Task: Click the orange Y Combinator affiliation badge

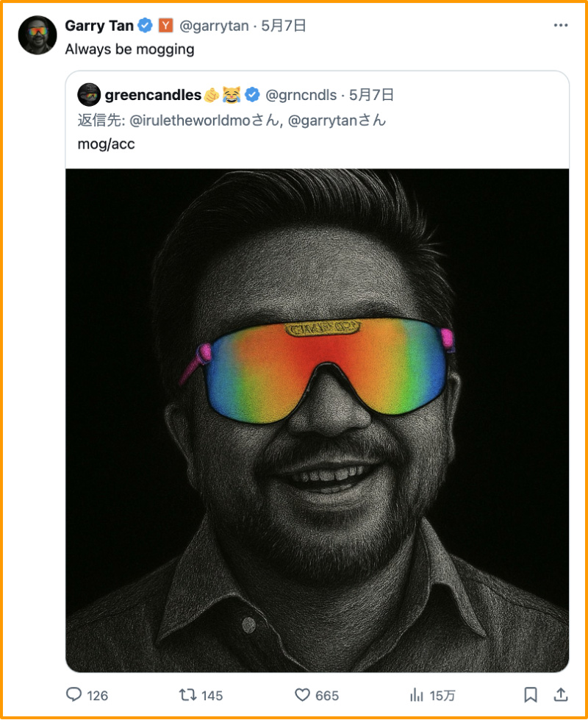Action: (165, 26)
